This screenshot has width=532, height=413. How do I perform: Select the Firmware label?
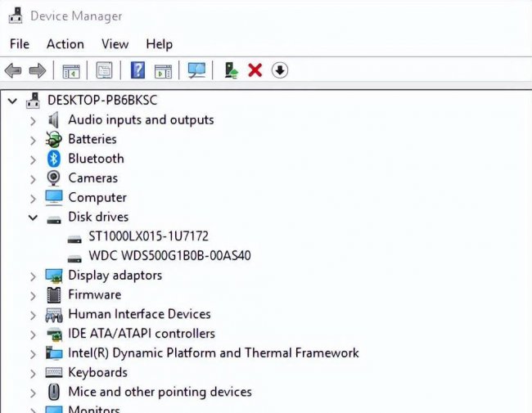point(95,294)
